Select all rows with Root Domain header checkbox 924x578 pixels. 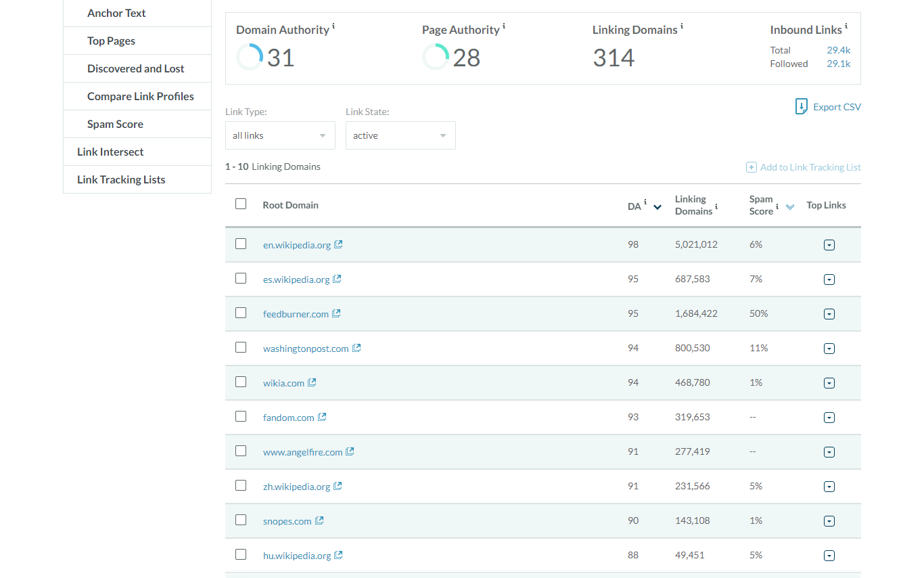(241, 204)
